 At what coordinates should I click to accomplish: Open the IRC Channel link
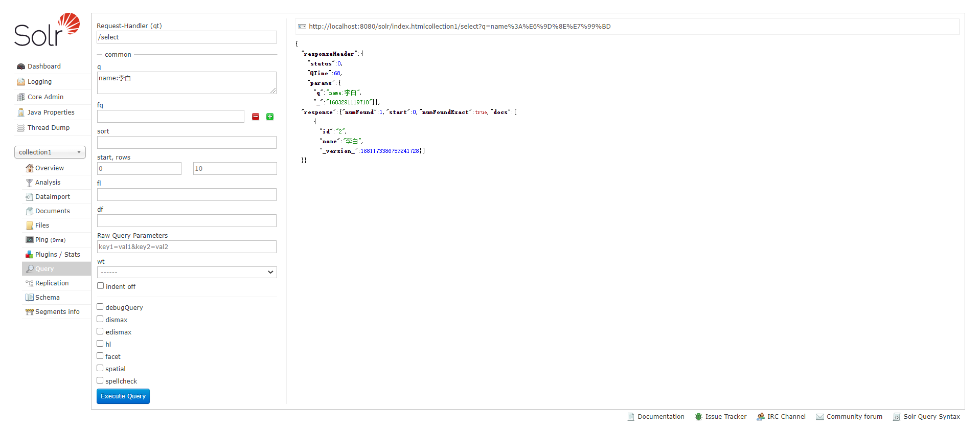click(786, 417)
